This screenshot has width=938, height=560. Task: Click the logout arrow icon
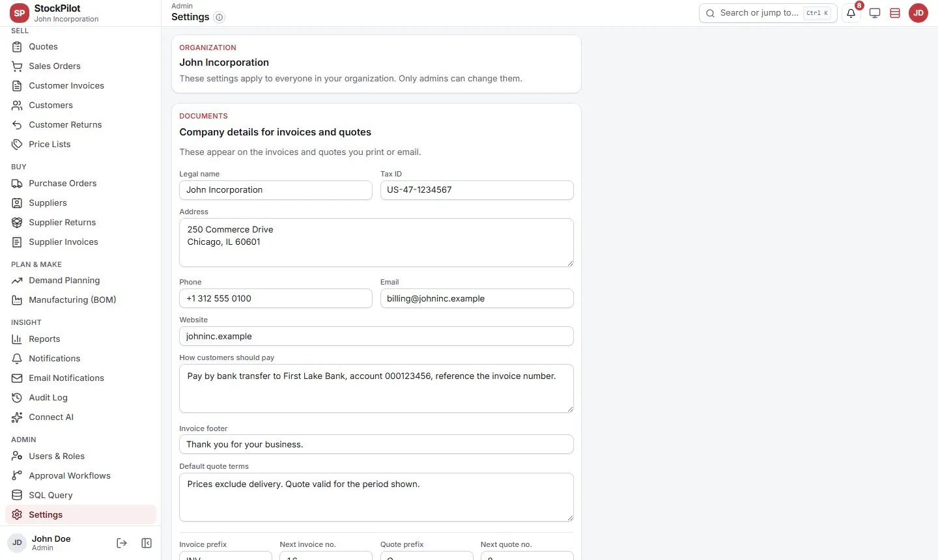coord(122,543)
